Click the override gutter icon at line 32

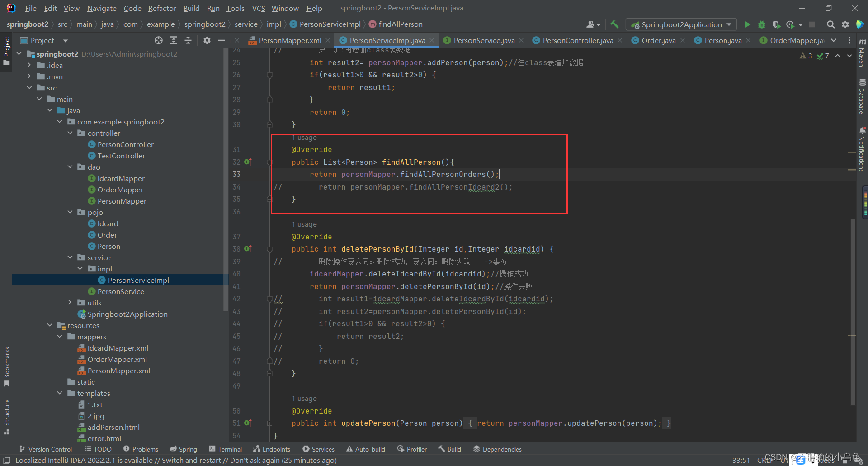coord(248,162)
